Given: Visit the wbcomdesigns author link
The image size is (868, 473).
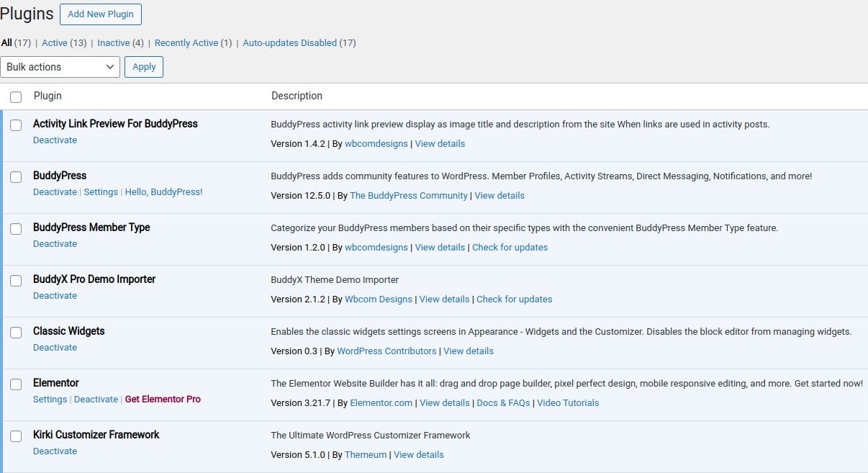Looking at the screenshot, I should pos(376,143).
